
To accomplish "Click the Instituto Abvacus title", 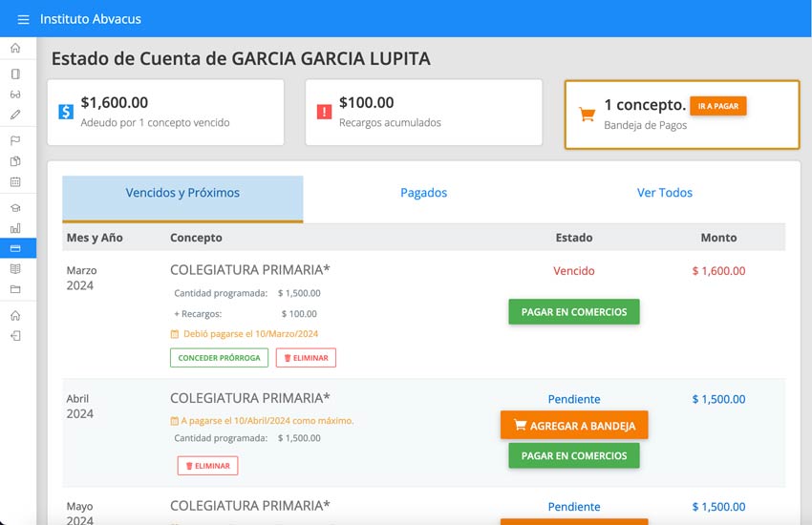I will tap(91, 19).
